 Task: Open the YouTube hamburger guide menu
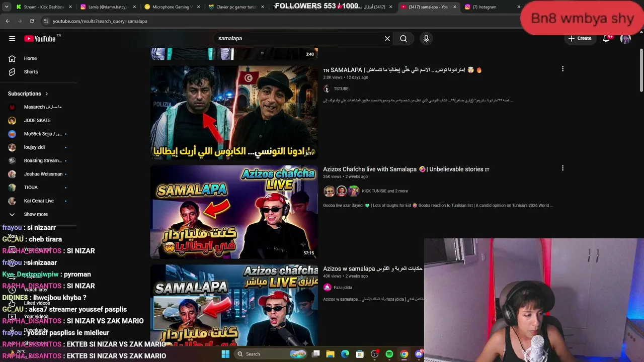coord(12,39)
